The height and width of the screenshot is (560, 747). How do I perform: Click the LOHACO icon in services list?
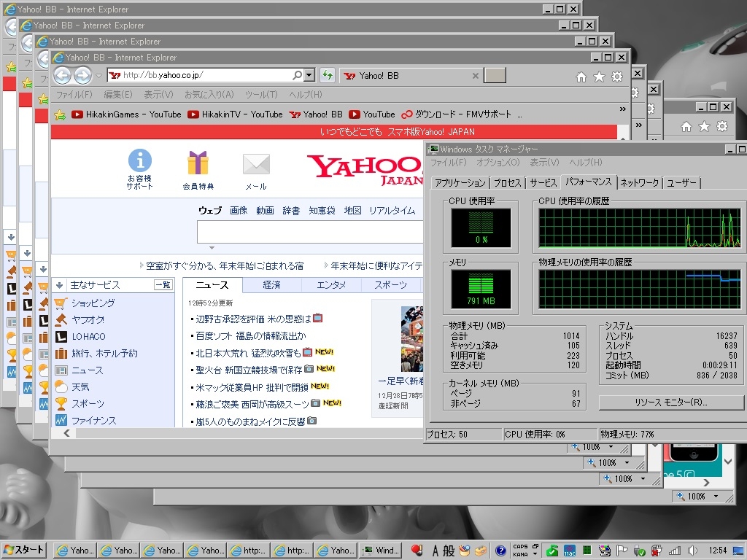click(61, 337)
